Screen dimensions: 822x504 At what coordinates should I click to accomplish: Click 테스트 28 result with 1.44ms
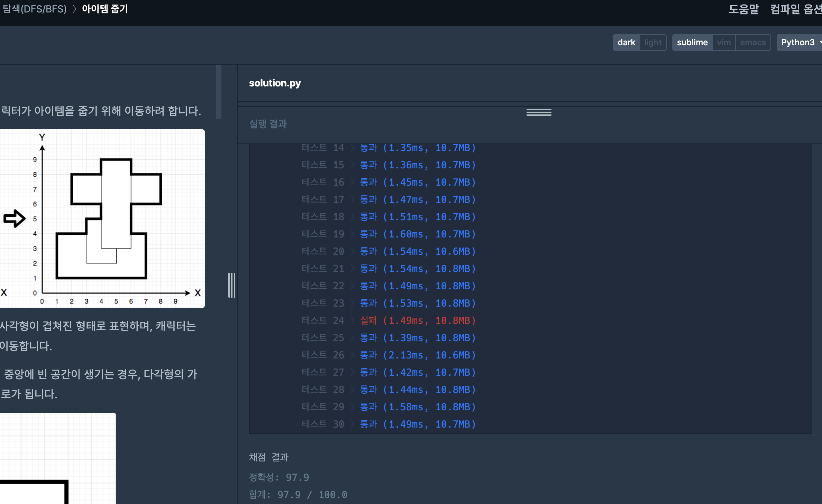(389, 390)
